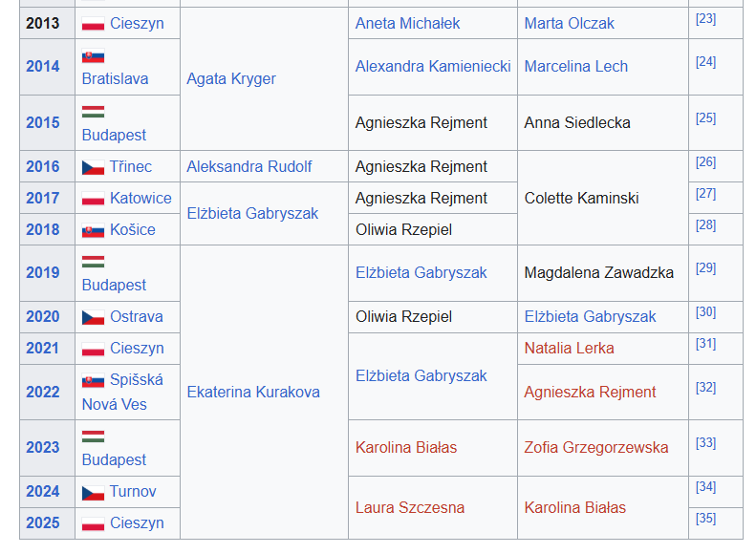
Task: Visit the Marta Olczak page
Action: pyautogui.click(x=569, y=23)
